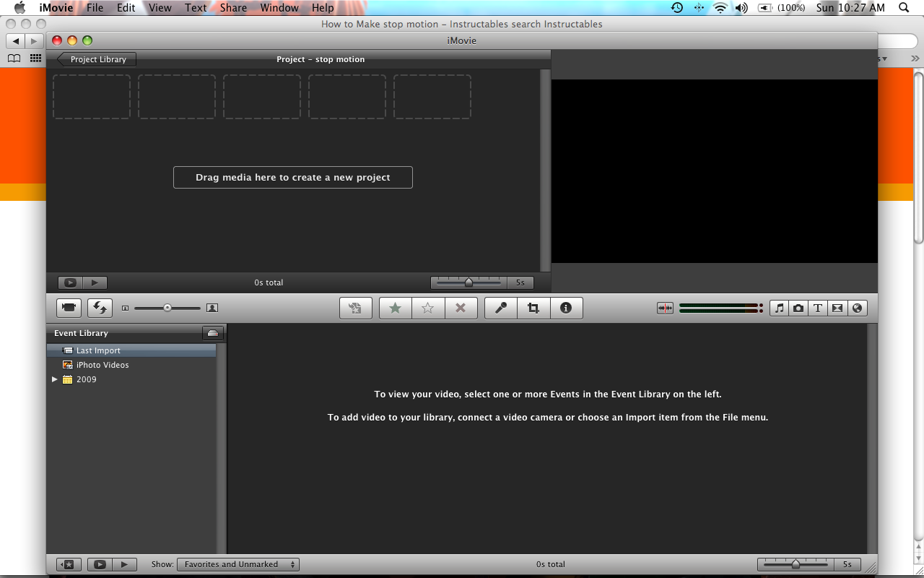The height and width of the screenshot is (578, 924).
Task: Click the "0s total" label in event browser
Action: coord(551,564)
